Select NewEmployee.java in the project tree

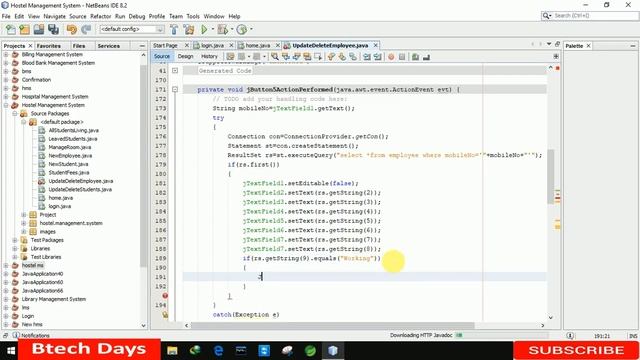point(70,156)
